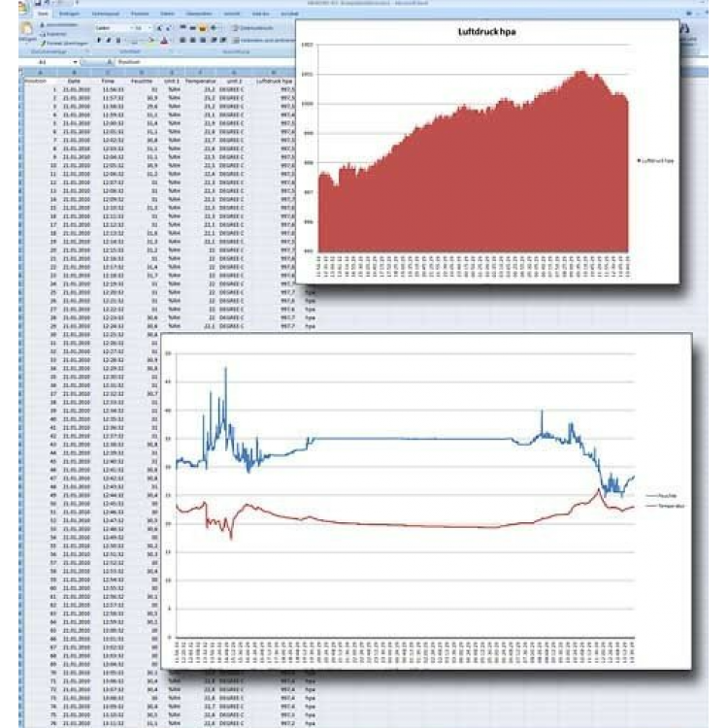728x728 pixels.
Task: Align cell contents to middle
Action: tap(193, 27)
